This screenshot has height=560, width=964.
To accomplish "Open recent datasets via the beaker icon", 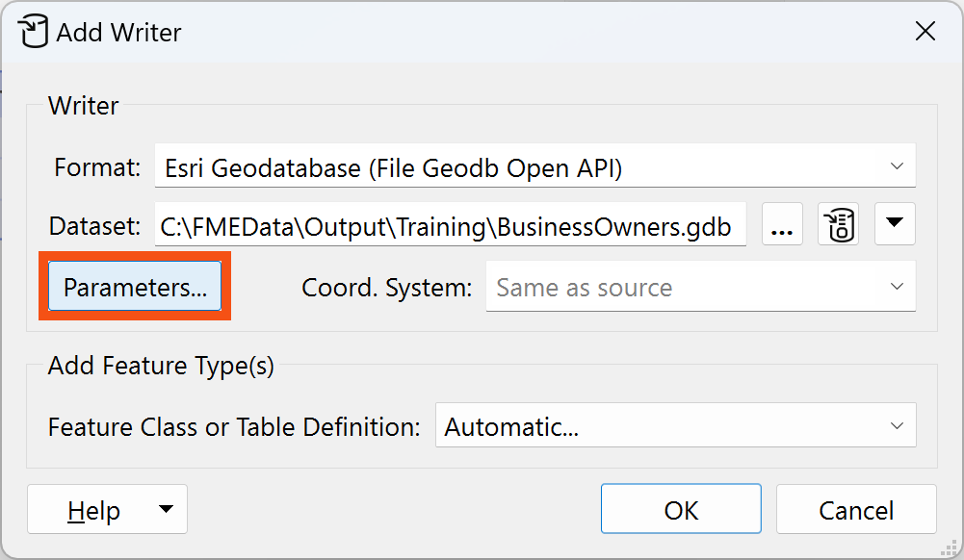I will (x=838, y=224).
